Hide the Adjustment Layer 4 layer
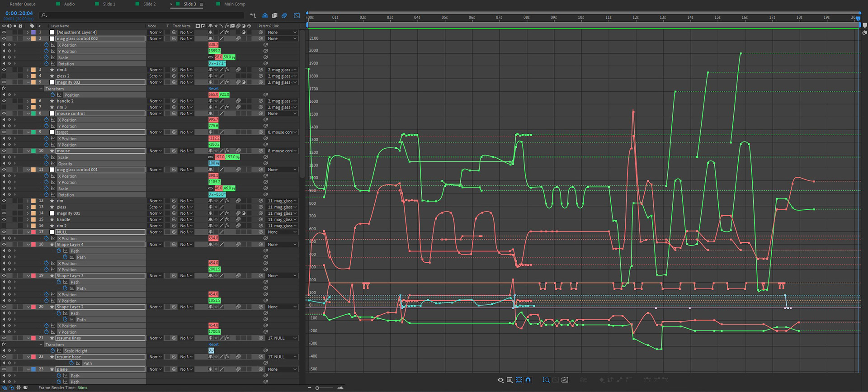Viewport: 868px width, 392px height. (4, 33)
